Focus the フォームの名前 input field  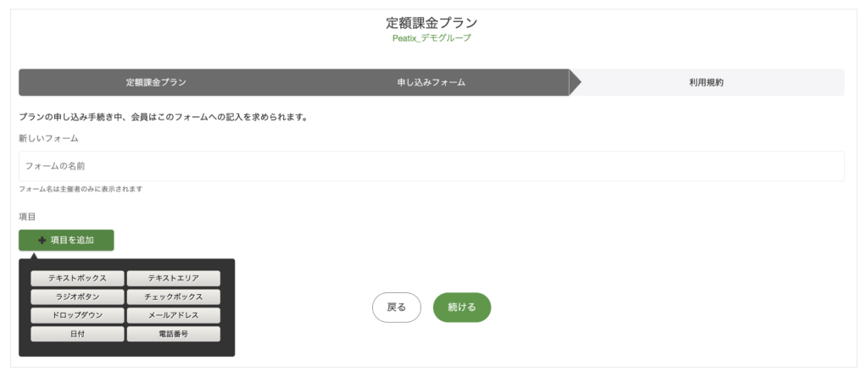point(431,166)
